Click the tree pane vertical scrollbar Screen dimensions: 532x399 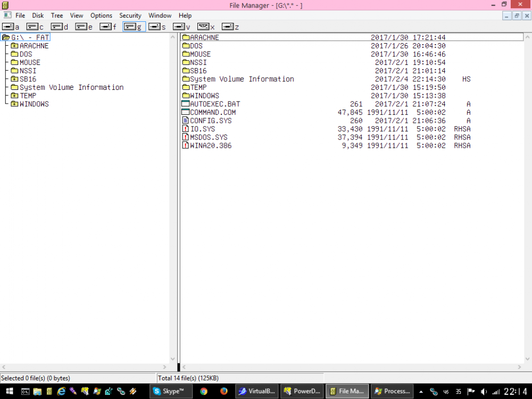[173, 197]
